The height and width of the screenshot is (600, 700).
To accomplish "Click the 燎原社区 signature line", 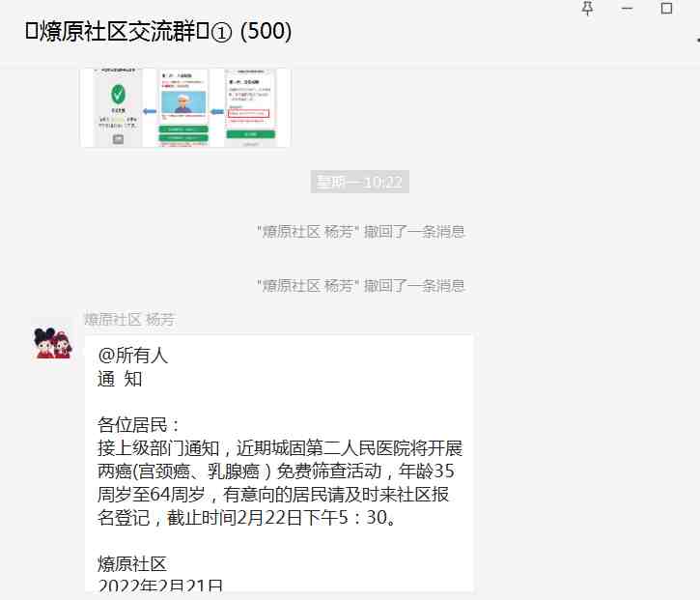I will [x=132, y=563].
